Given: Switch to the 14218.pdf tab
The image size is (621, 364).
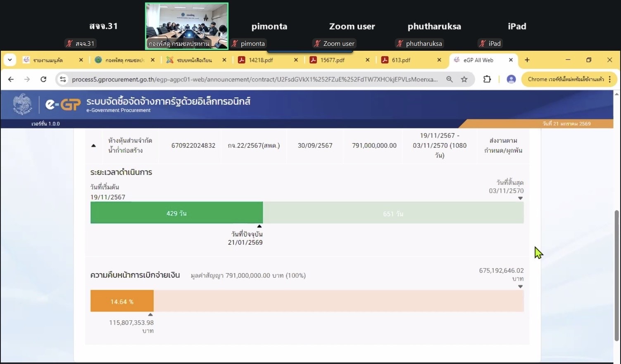Looking at the screenshot, I should pyautogui.click(x=268, y=60).
